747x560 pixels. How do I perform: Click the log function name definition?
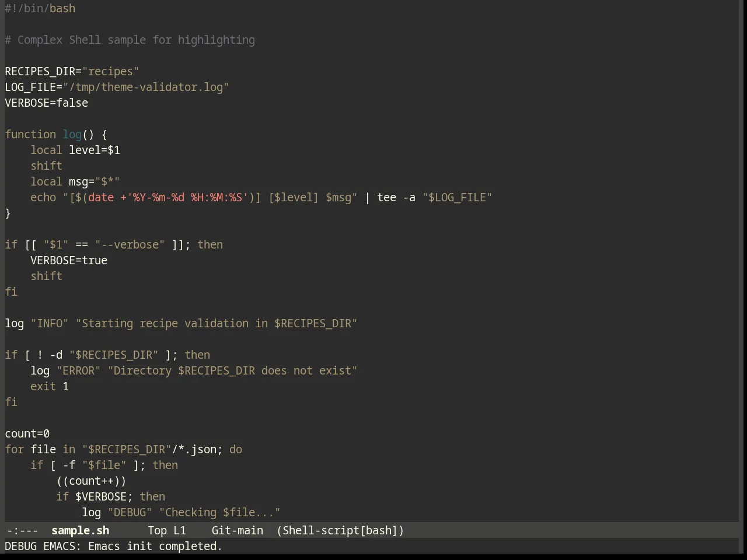[72, 134]
